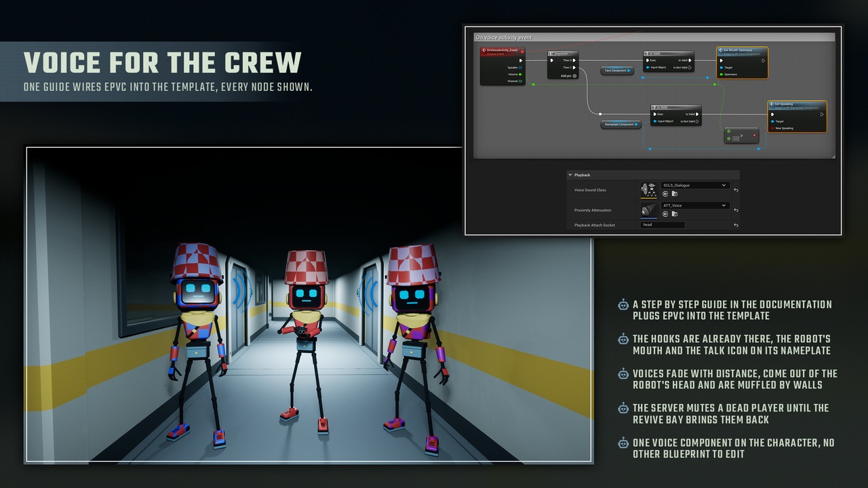This screenshot has height=488, width=868.
Task: Open the SCLS_Dialogue asset dropdown
Action: pyautogui.click(x=694, y=185)
